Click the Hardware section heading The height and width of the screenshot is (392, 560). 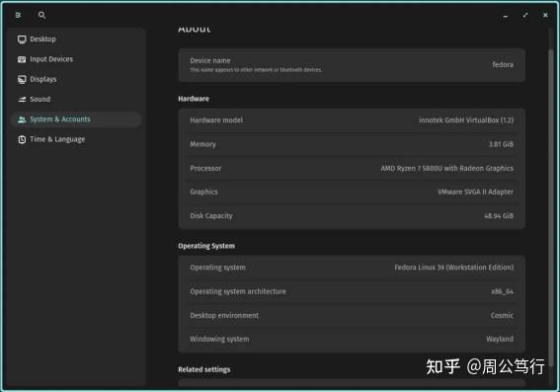[194, 99]
